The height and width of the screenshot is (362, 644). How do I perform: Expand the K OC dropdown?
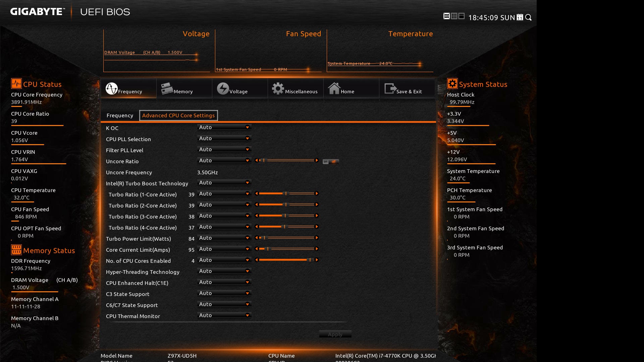[x=224, y=127]
